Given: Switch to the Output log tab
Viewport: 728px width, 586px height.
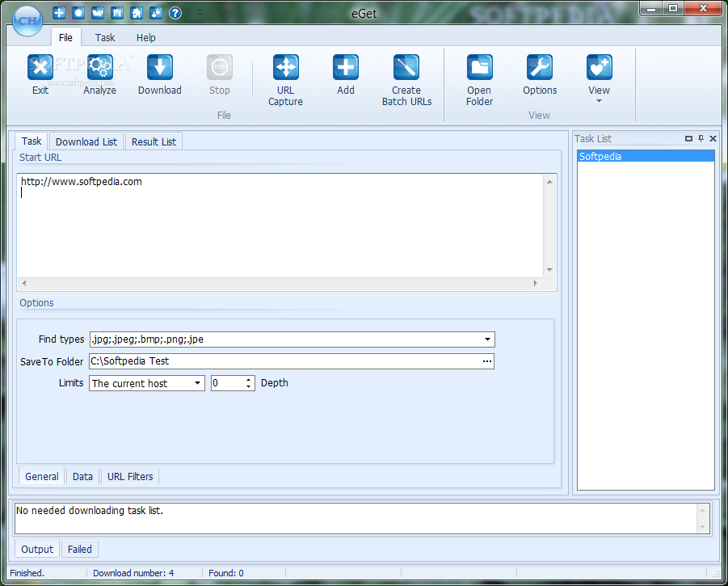Looking at the screenshot, I should (37, 550).
